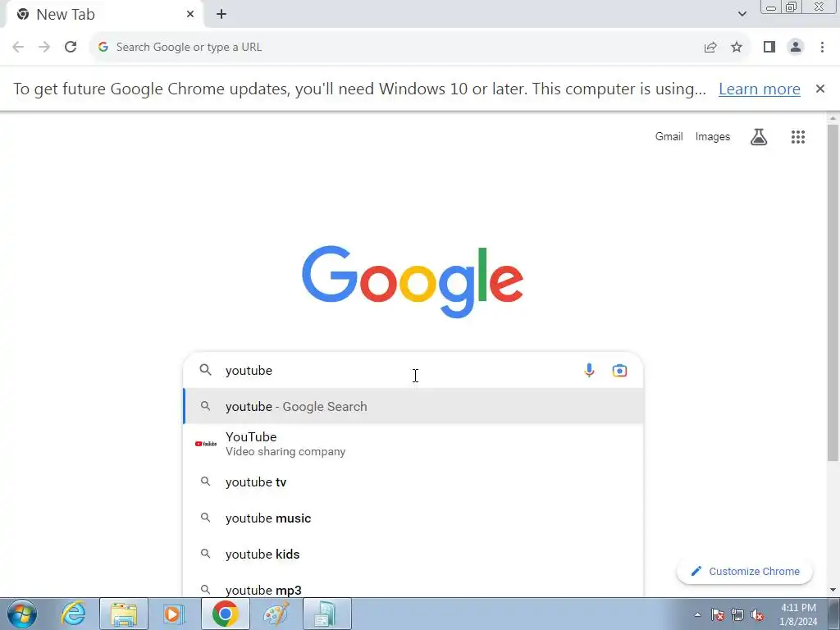The width and height of the screenshot is (840, 630).
Task: Click the Customize Chrome button
Action: [x=745, y=571]
